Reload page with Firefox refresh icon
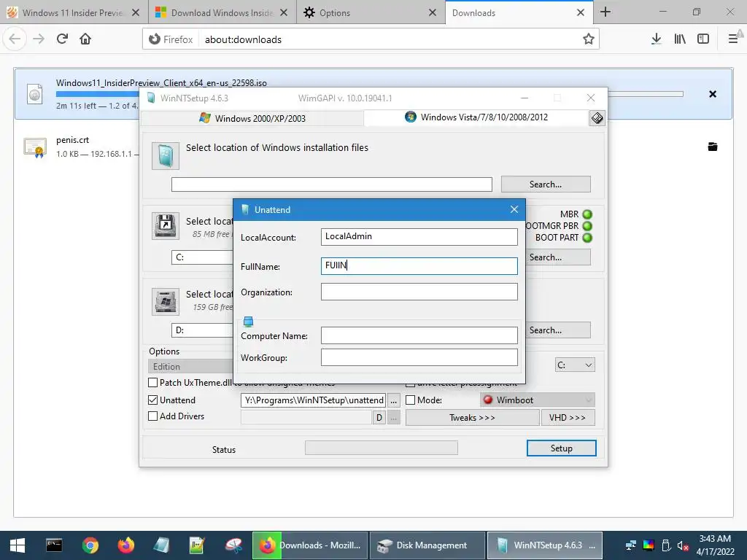The height and width of the screenshot is (560, 747). tap(62, 39)
